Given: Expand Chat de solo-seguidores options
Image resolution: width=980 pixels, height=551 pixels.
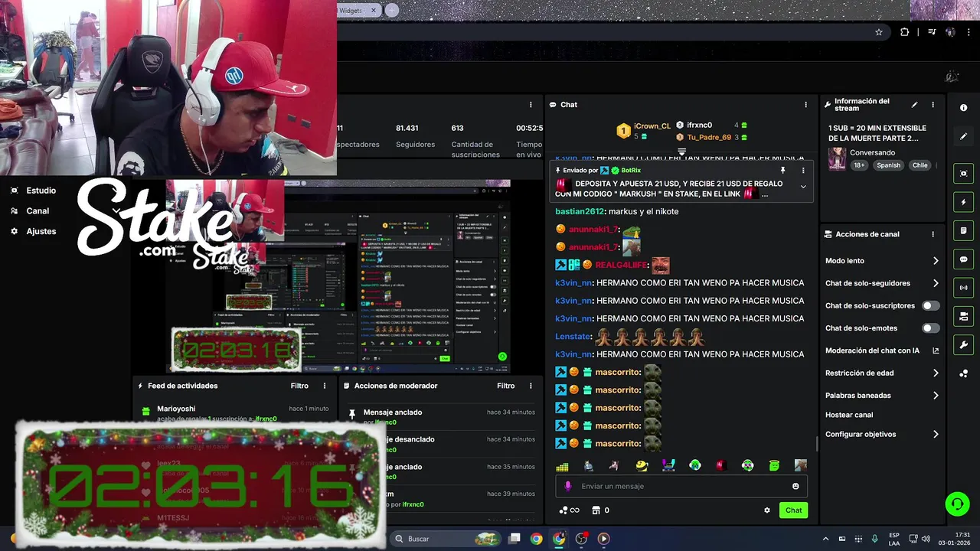Looking at the screenshot, I should (x=936, y=283).
